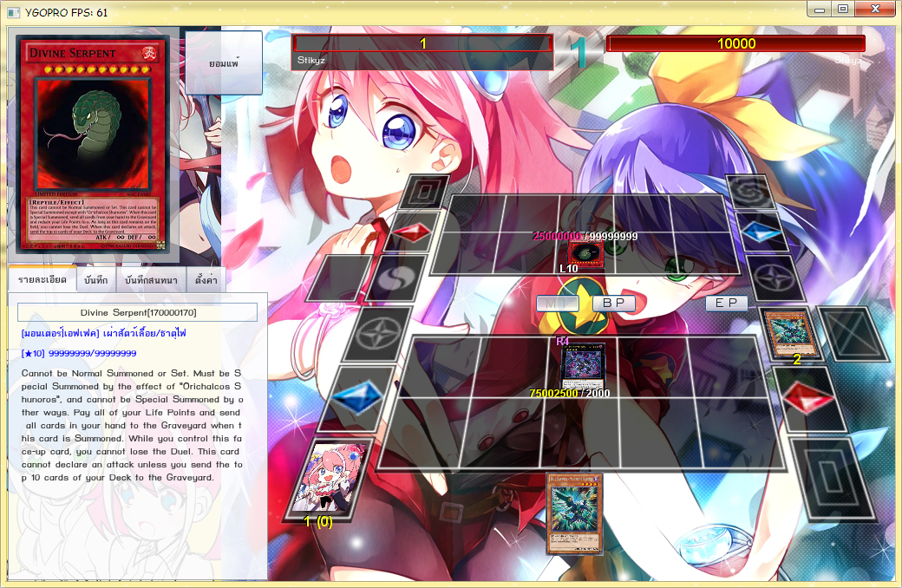The width and height of the screenshot is (902, 588).
Task: Click your life points bar showing 10000
Action: (735, 43)
